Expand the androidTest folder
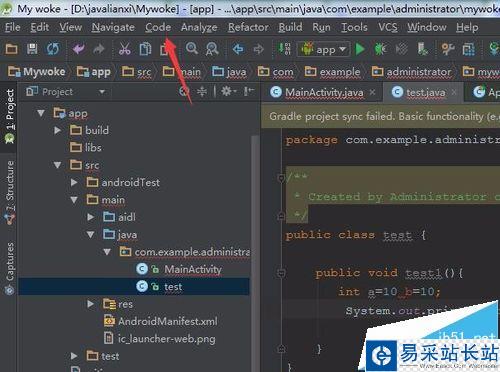Screen dimensions: 500x372 [x=74, y=182]
